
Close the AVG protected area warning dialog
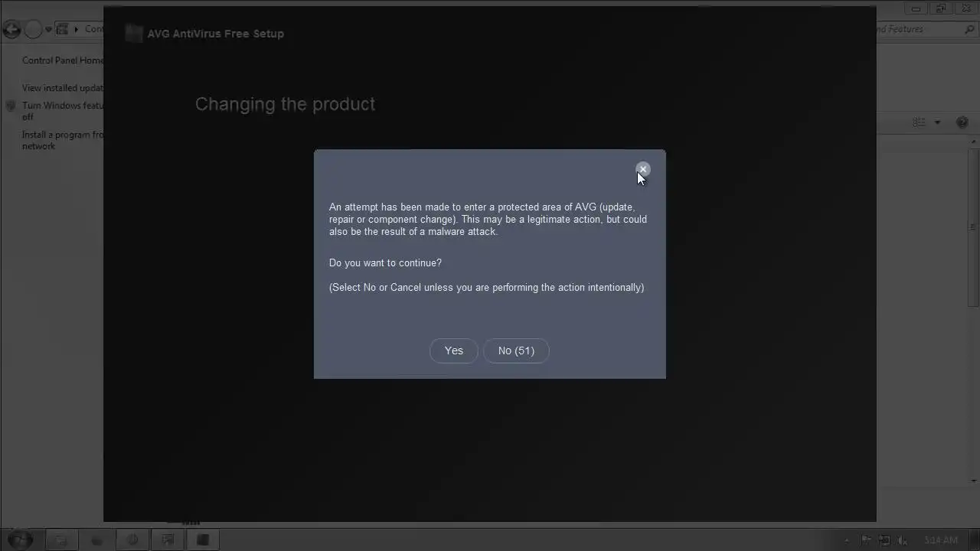coord(642,169)
